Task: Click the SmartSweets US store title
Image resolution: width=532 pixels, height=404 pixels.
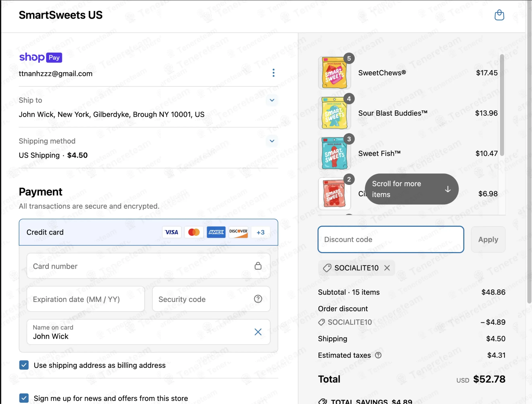Action: 61,15
